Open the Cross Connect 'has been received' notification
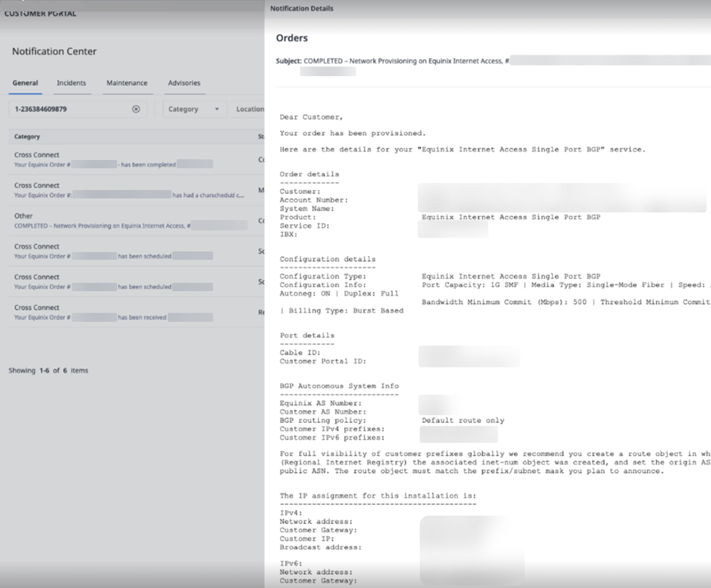This screenshot has width=711, height=588. point(136,312)
